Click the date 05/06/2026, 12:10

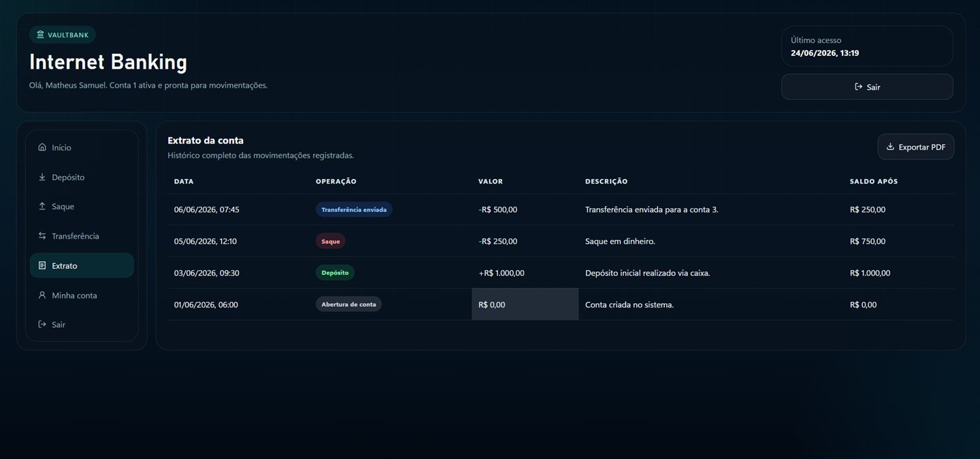[206, 241]
